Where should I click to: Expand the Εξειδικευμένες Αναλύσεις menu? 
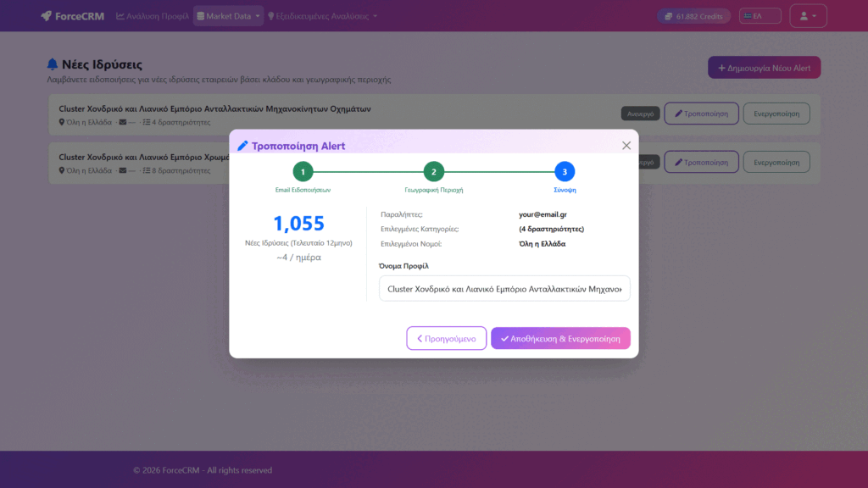(x=322, y=16)
